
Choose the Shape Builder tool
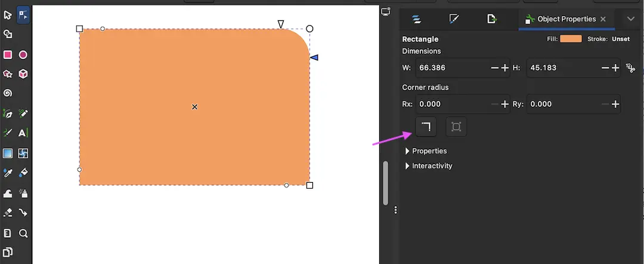pos(7,34)
